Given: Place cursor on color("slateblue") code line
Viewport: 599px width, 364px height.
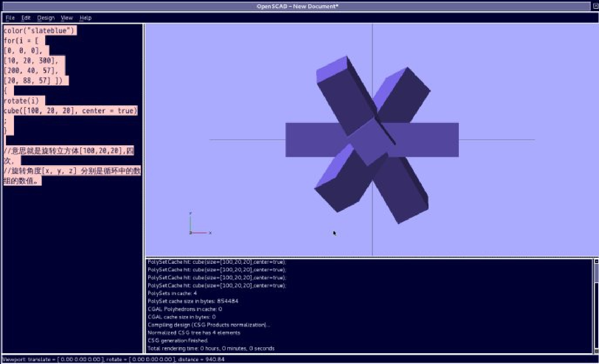Looking at the screenshot, I should click(x=39, y=31).
